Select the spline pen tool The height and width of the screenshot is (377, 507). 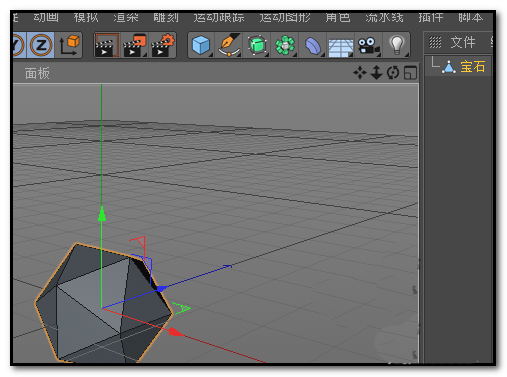(x=229, y=45)
